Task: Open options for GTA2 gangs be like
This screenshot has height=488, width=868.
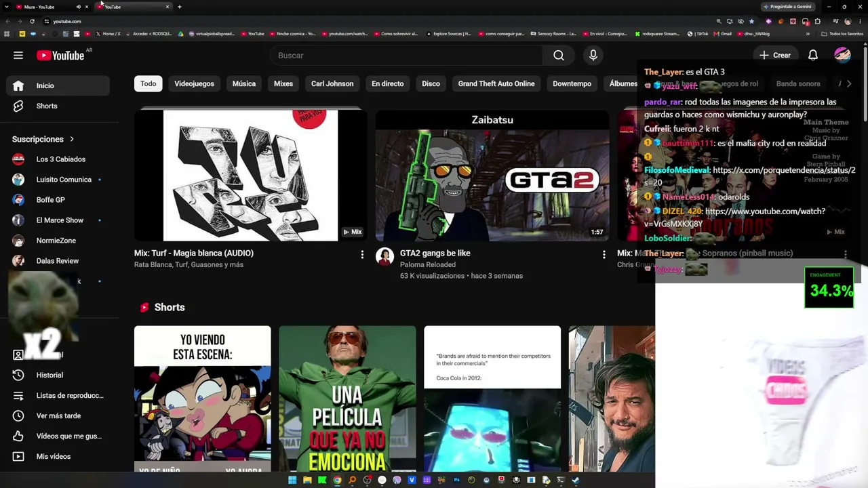Action: [604, 254]
